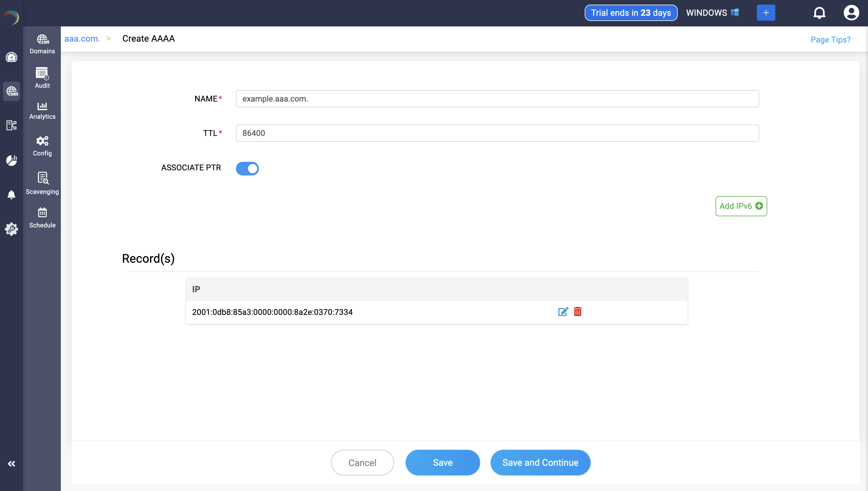This screenshot has width=868, height=491.
Task: Open Scavenging menu item
Action: 42,183
